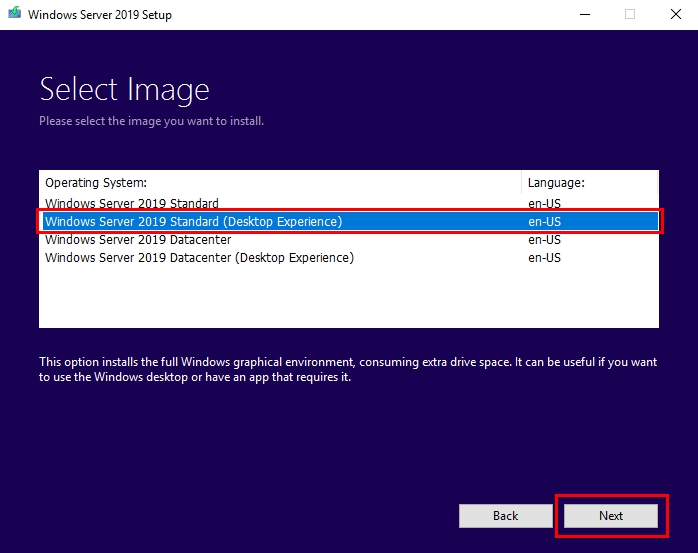
Task: Click the Next button
Action: coord(611,516)
